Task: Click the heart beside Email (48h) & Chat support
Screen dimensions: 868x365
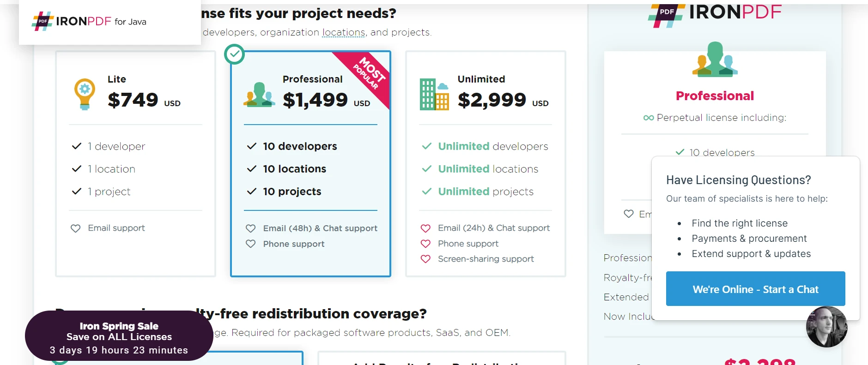Action: click(250, 228)
